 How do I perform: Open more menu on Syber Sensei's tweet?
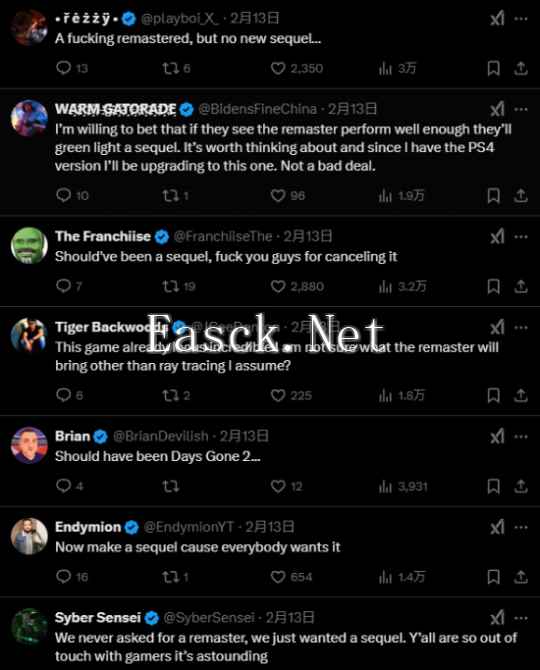521,618
